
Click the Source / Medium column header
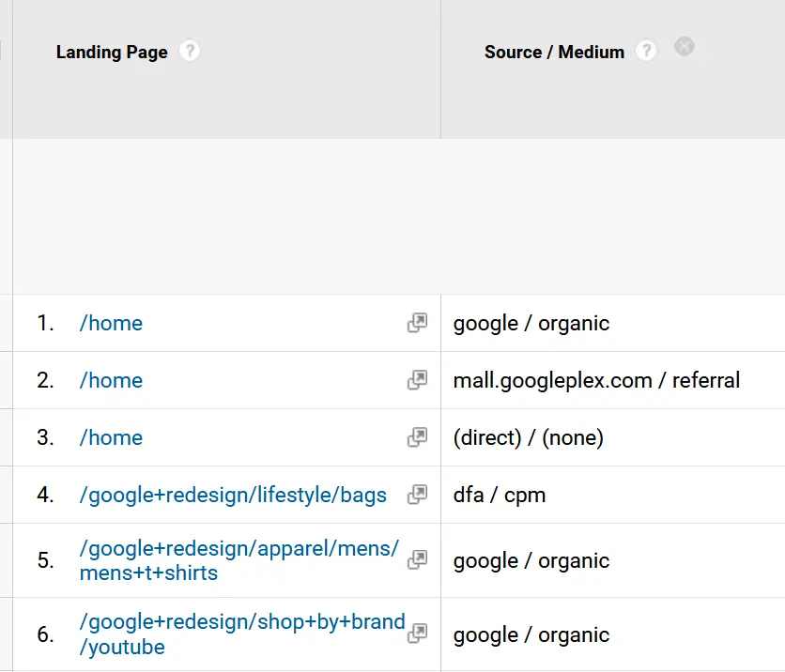(x=554, y=53)
